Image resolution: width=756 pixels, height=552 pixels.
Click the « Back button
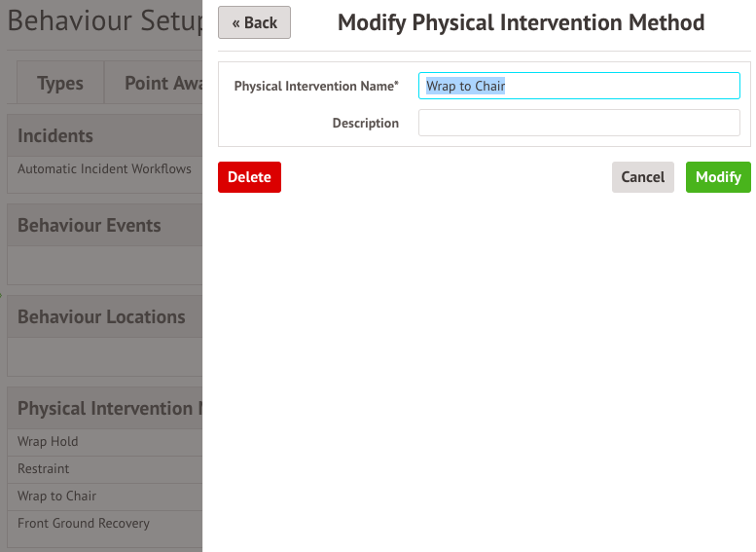(254, 22)
